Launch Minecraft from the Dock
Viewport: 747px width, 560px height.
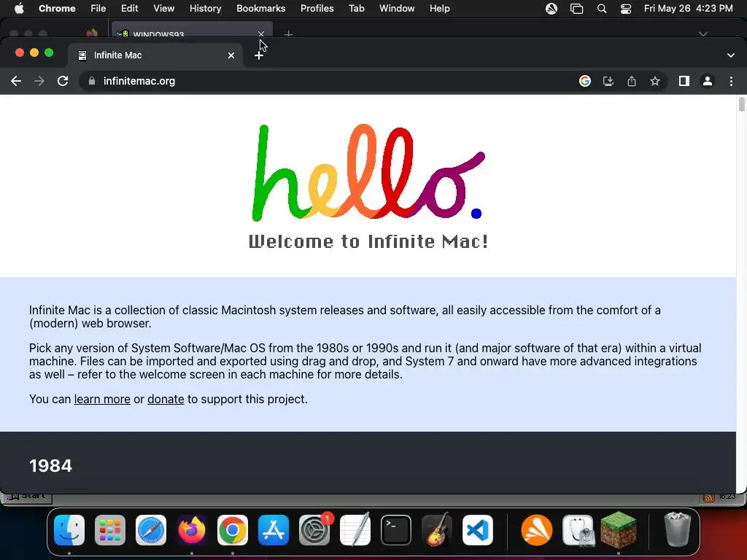[x=619, y=529]
